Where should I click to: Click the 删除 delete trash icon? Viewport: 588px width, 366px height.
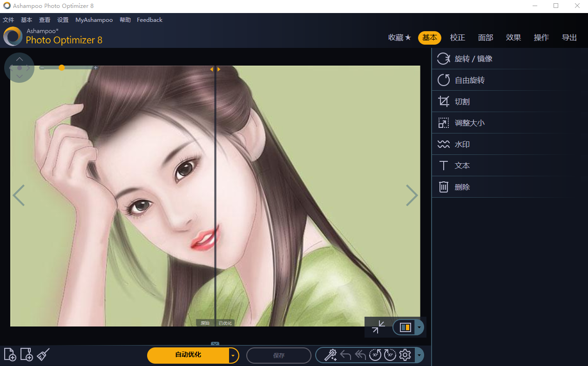pyautogui.click(x=444, y=187)
